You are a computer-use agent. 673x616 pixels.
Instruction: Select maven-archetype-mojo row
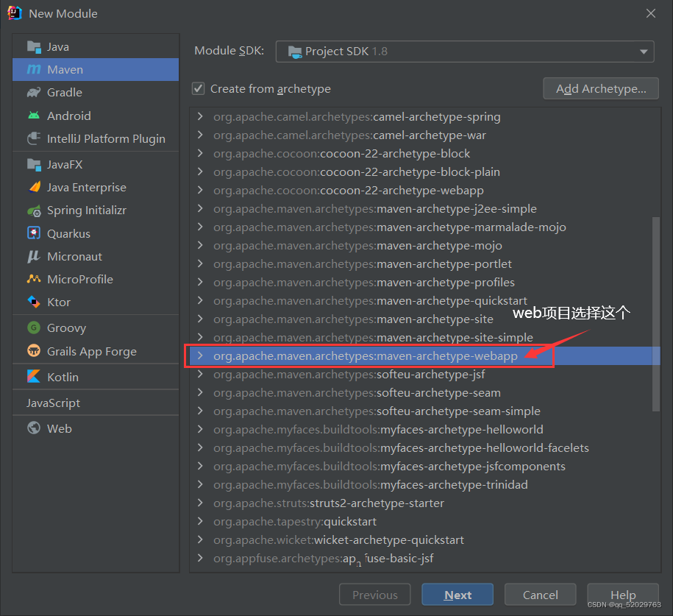tap(425, 245)
